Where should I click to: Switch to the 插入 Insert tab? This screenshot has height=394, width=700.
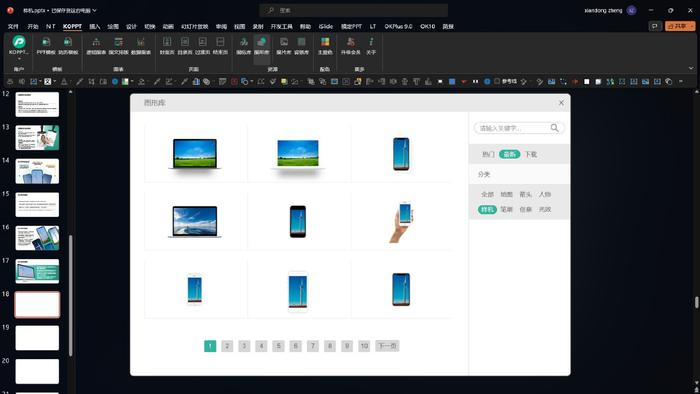95,26
